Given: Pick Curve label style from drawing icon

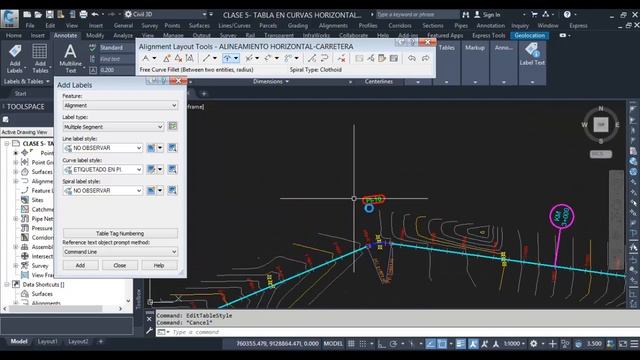Looking at the screenshot, I should pyautogui.click(x=172, y=169).
